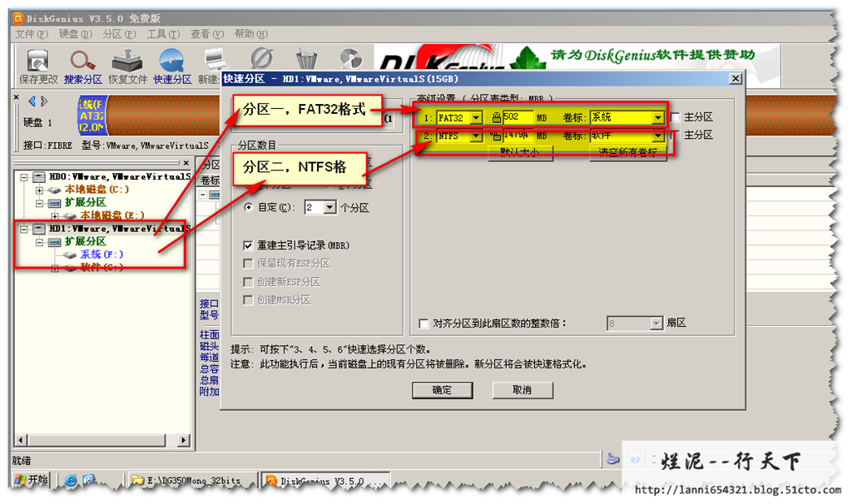Click the partition 1 size field showing 502
Screen dimensions: 852x504
pos(517,118)
